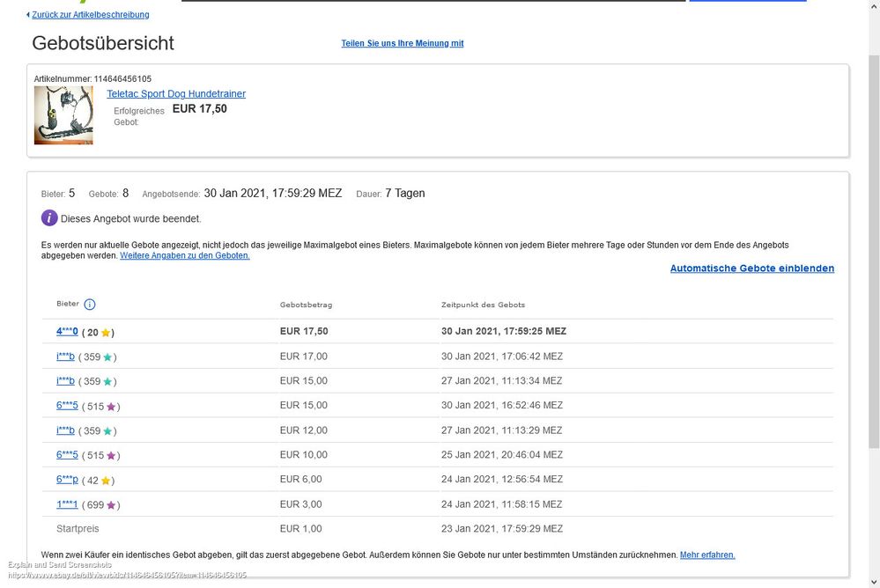The width and height of the screenshot is (880, 588).
Task: Click the info icon next to Bieter header
Action: (90, 305)
